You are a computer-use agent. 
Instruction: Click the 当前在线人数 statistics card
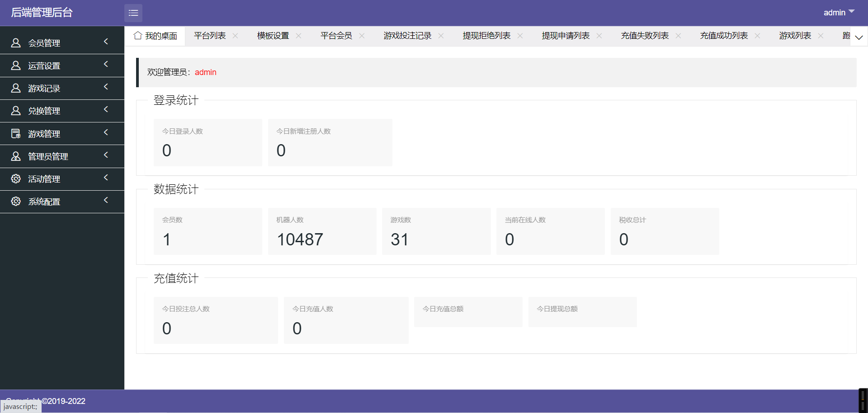tap(550, 231)
